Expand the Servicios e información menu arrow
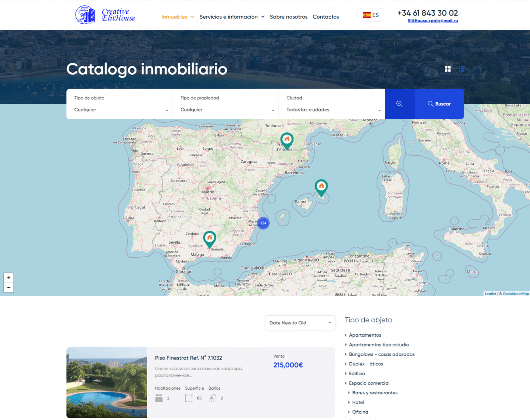The width and height of the screenshot is (530, 420). tap(263, 17)
